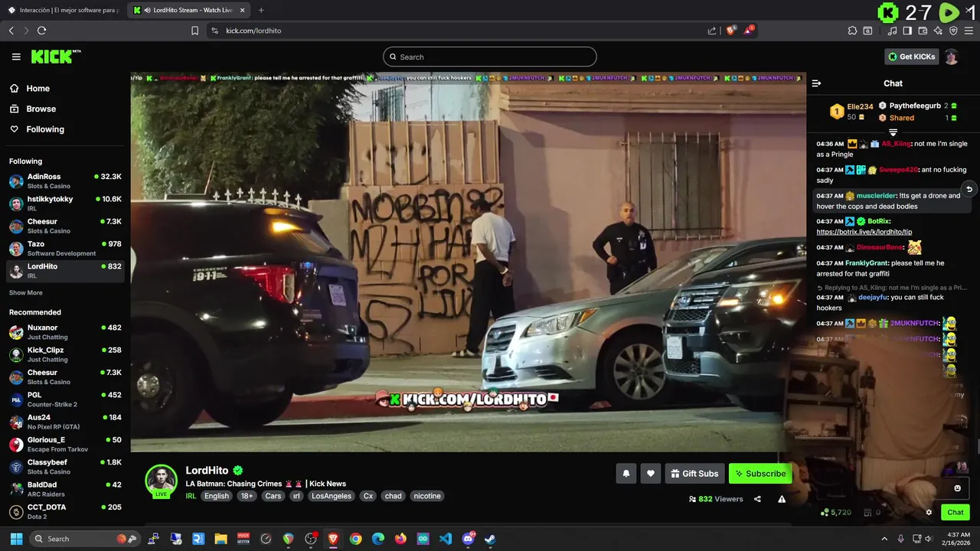Select the LordHito Stream browser tab
This screenshot has height=551, width=980.
188,10
